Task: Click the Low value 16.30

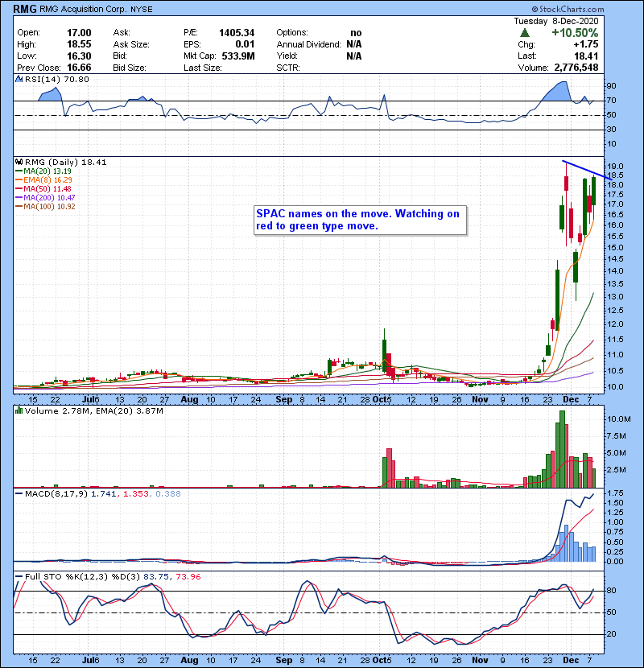Action: (79, 56)
